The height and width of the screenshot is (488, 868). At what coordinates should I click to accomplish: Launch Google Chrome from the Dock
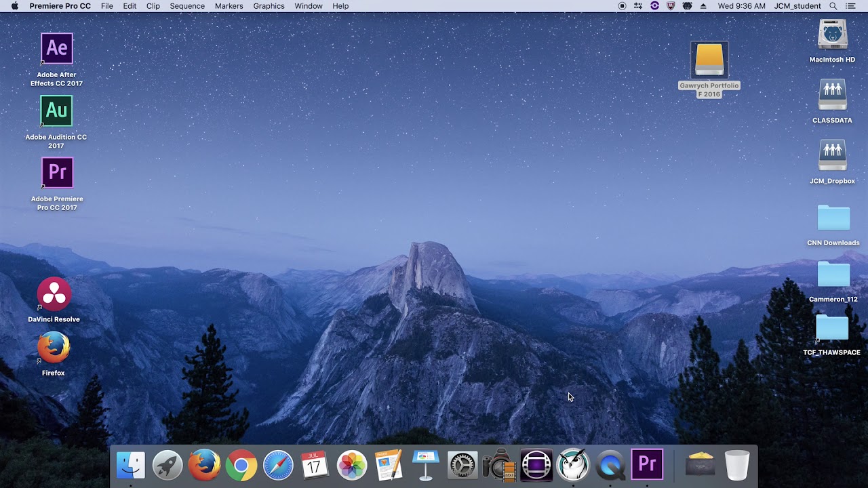(x=241, y=465)
